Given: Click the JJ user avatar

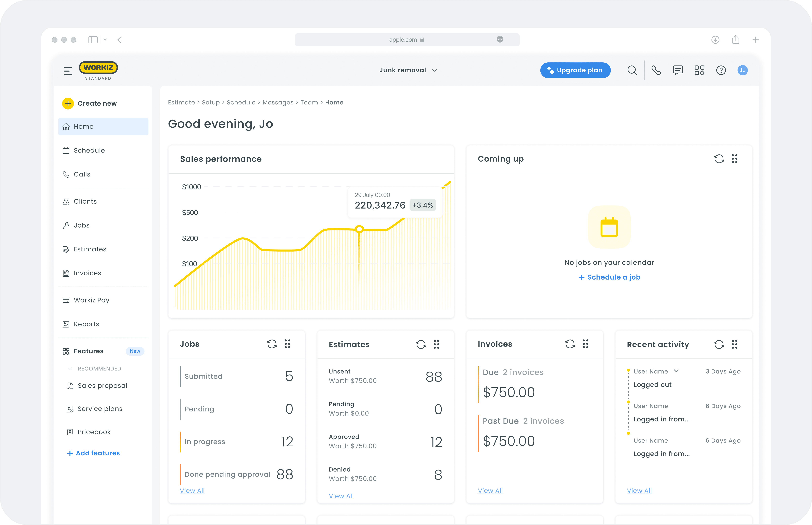Looking at the screenshot, I should (x=742, y=70).
